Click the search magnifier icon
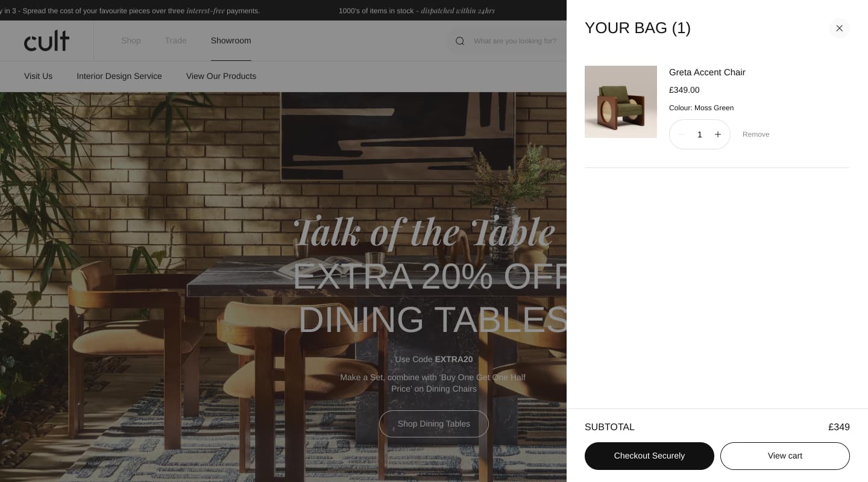The image size is (868, 482). 460,41
